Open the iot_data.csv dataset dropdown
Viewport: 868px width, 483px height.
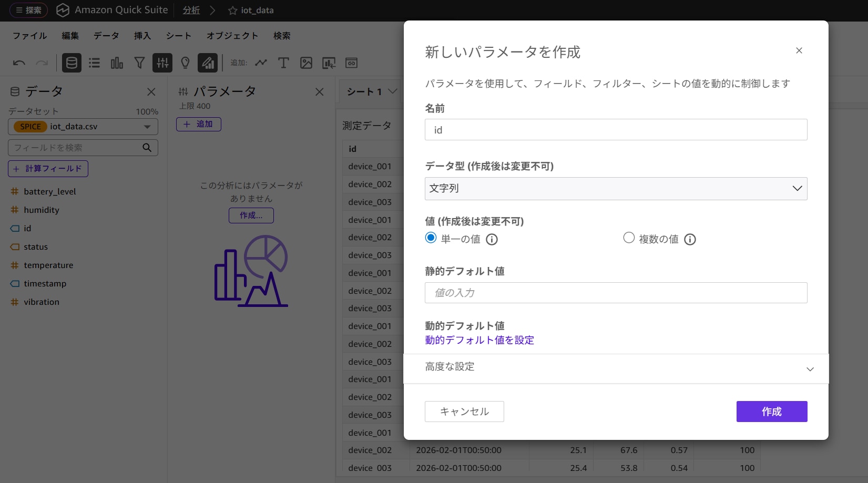tap(148, 126)
